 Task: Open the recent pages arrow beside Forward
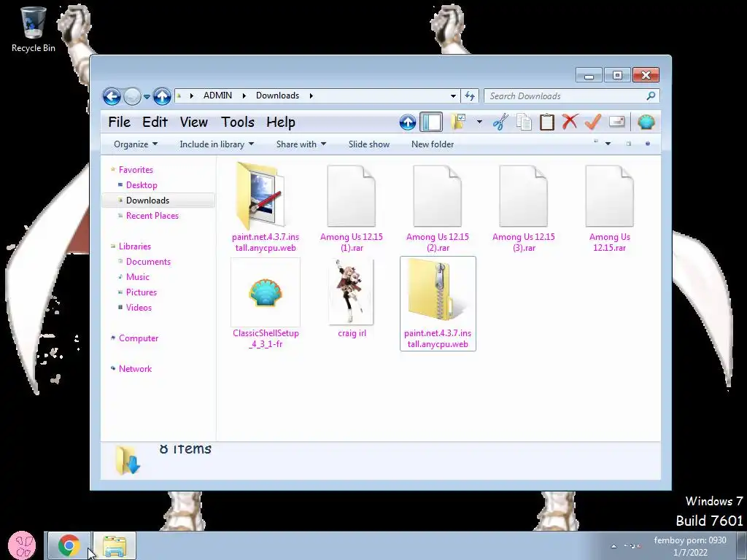tap(147, 97)
